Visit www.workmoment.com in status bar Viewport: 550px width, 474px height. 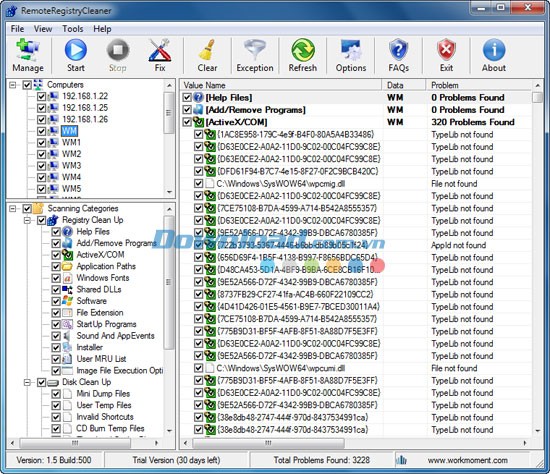(x=467, y=460)
